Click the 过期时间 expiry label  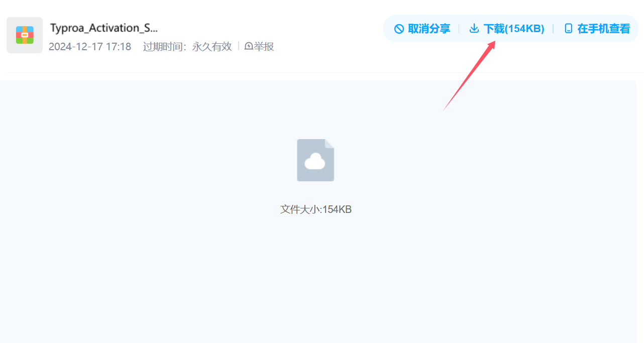tap(164, 47)
